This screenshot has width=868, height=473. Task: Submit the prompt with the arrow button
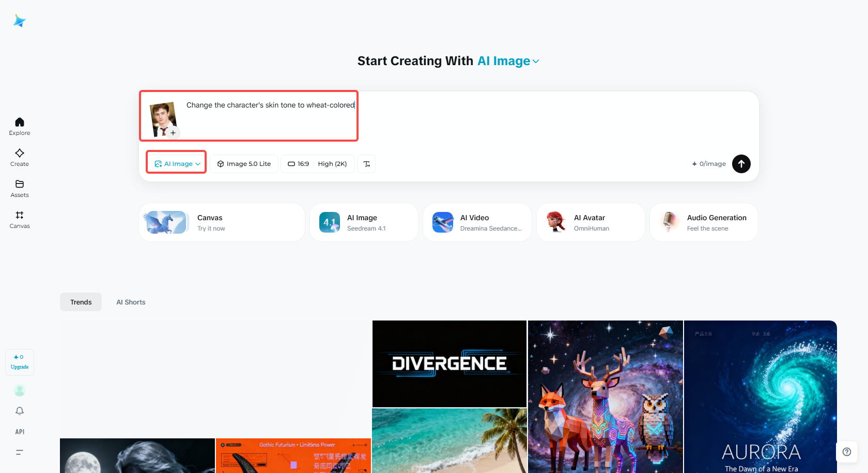(x=741, y=164)
